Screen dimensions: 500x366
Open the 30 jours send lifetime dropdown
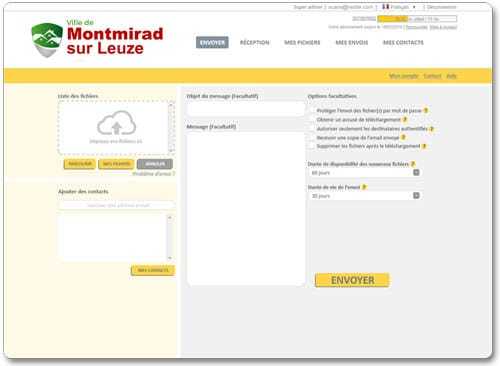[x=365, y=196]
